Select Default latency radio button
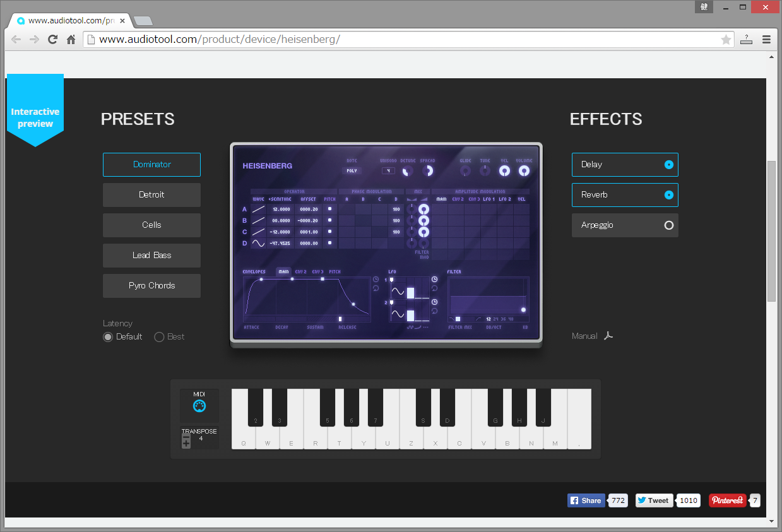 coord(108,337)
